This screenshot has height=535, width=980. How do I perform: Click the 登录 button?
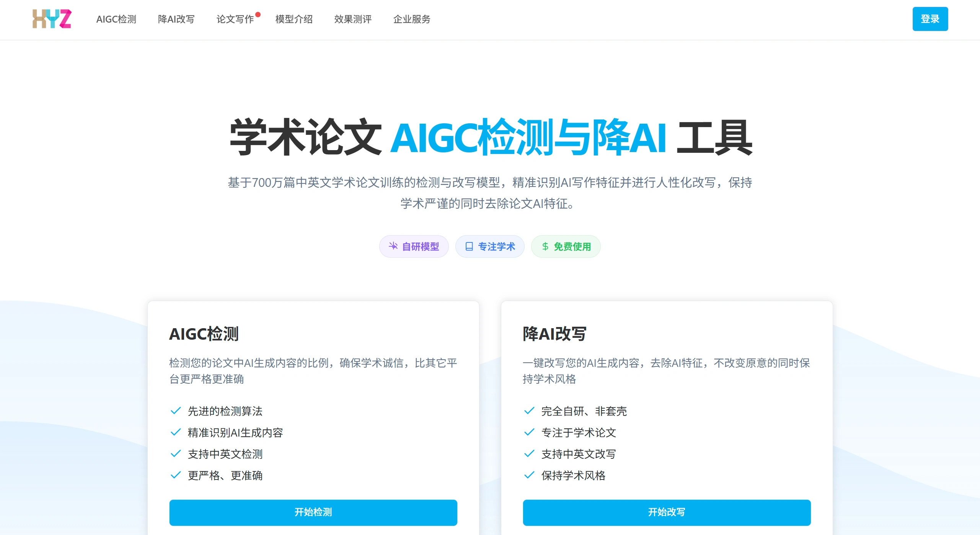pyautogui.click(x=930, y=18)
